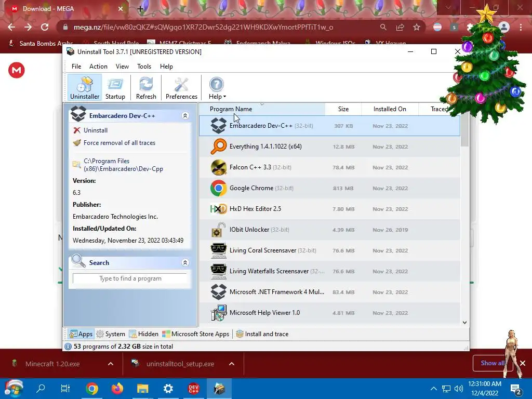The image size is (532, 399).
Task: Click the program list vertical scrollbar thumb
Action: click(x=465, y=130)
